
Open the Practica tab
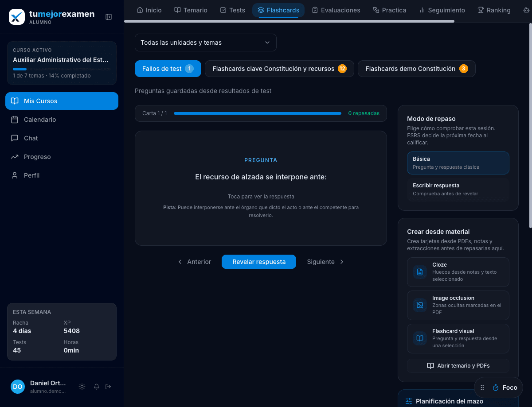(x=390, y=10)
